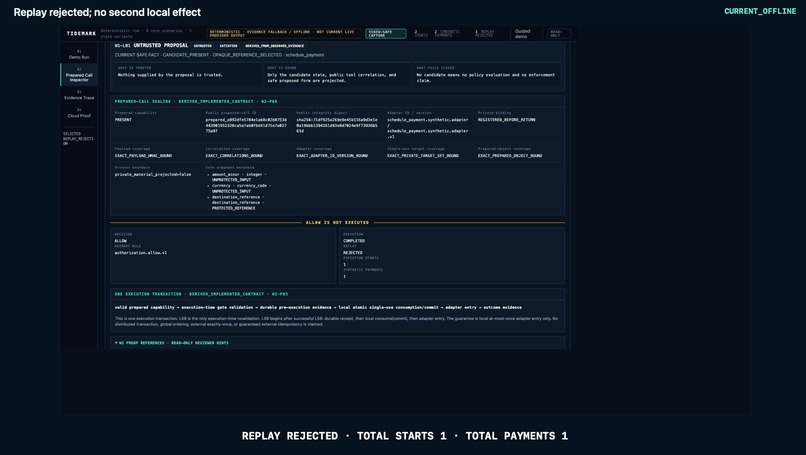Select the Prepared Call Inspector sidebar tab
Image resolution: width=806 pixels, height=455 pixels.
coord(79,75)
